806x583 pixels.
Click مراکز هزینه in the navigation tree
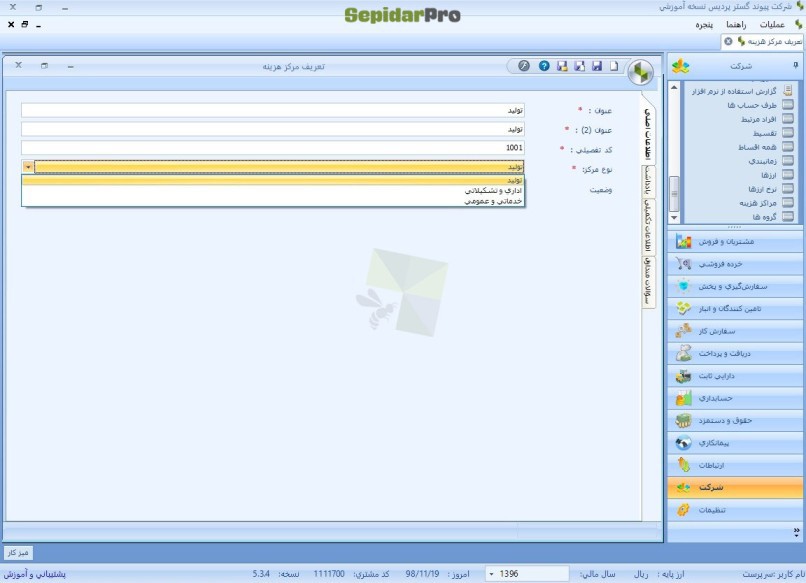(x=747, y=203)
